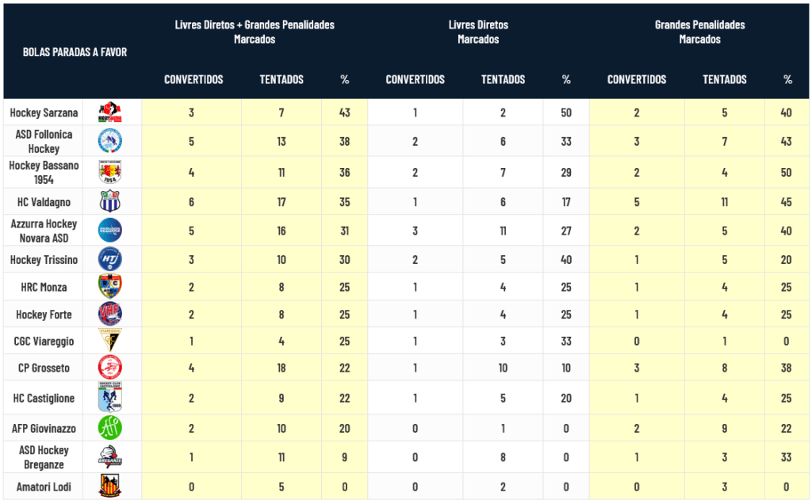Viewport: 812px width, 504px height.
Task: Click the Hockey Bassano 1954 crest
Action: click(x=110, y=172)
